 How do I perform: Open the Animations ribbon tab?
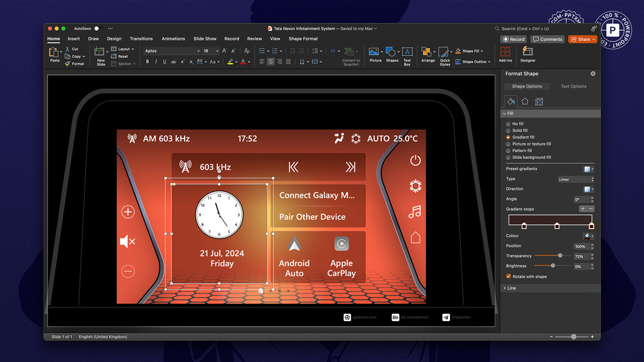tap(173, 38)
